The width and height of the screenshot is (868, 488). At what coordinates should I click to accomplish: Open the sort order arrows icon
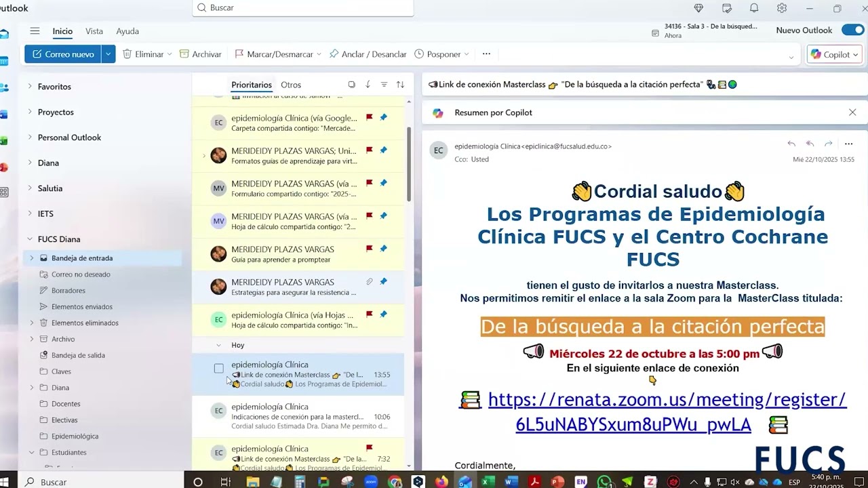tap(400, 85)
